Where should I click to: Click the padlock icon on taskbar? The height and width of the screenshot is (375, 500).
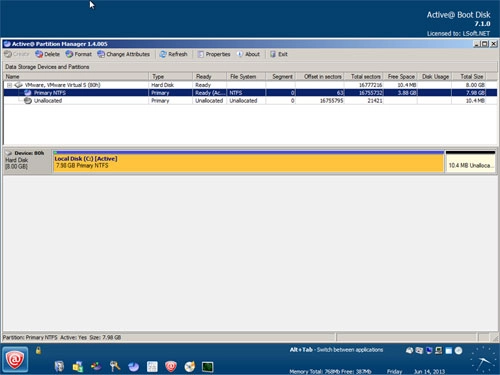click(38, 350)
